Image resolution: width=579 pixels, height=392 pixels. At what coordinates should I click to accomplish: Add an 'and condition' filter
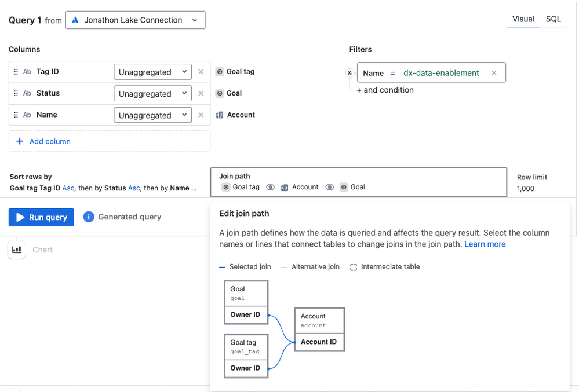[385, 90]
